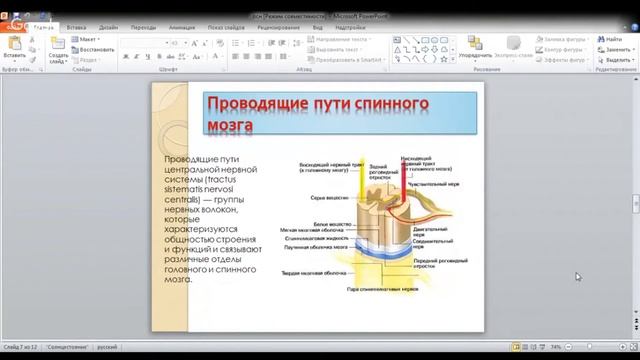Image resolution: width=640 pixels, height=360 pixels.
Task: Decrease font size with the small A icon
Action: (205, 43)
